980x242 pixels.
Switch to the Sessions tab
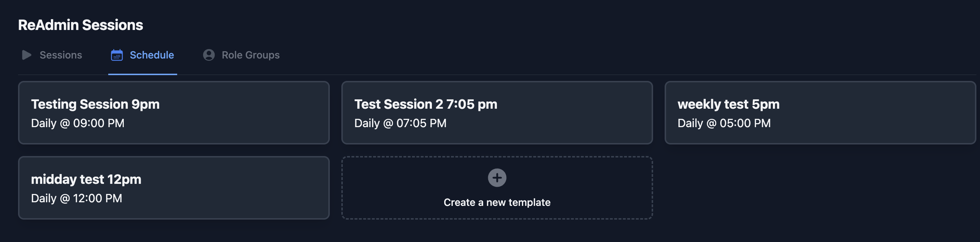pyautogui.click(x=61, y=55)
